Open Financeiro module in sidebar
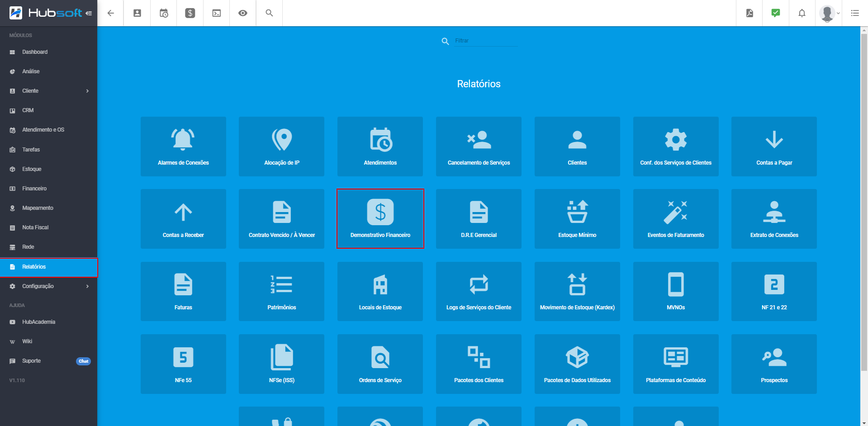 (x=48, y=189)
